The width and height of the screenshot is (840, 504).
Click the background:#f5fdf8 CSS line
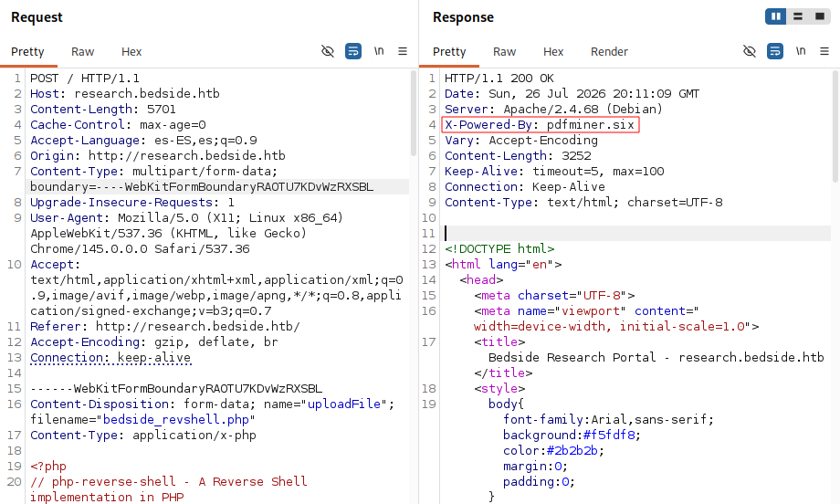[x=572, y=436]
